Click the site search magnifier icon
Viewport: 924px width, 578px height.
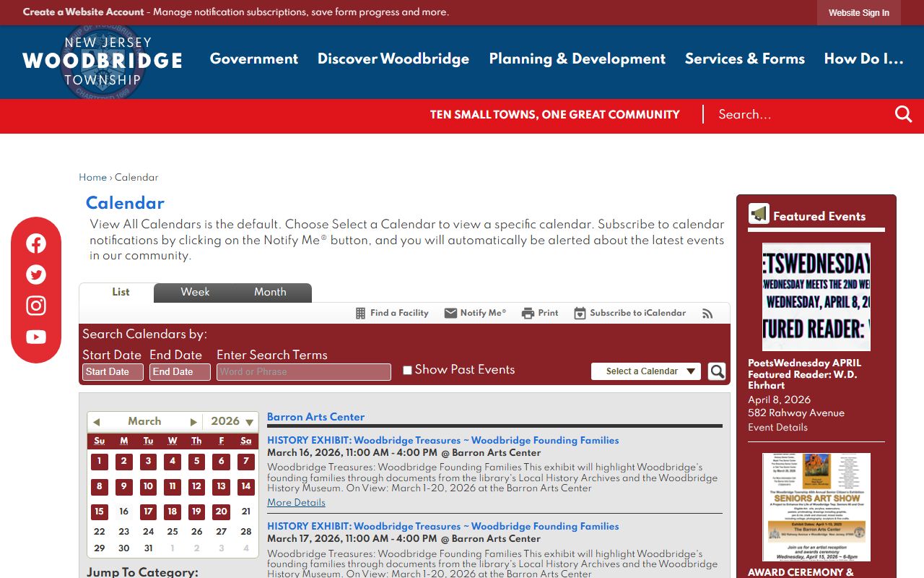point(903,114)
